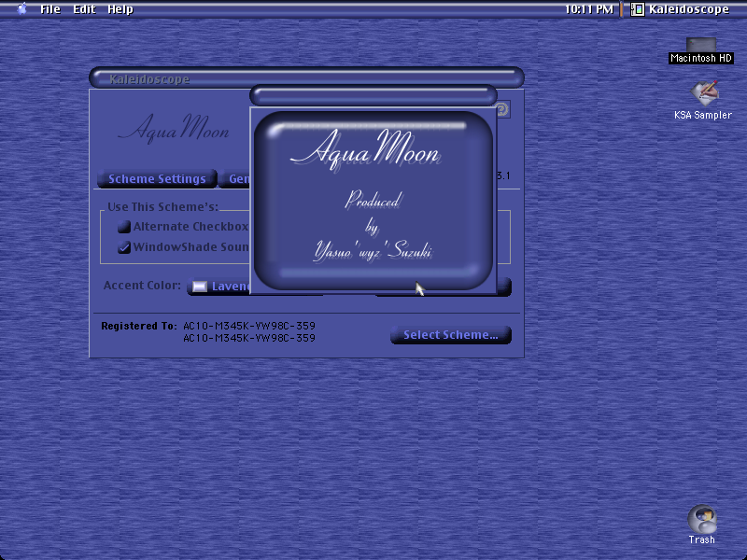The image size is (747, 560).
Task: Click the "Use This Scheme's:" group label
Action: [x=162, y=206]
